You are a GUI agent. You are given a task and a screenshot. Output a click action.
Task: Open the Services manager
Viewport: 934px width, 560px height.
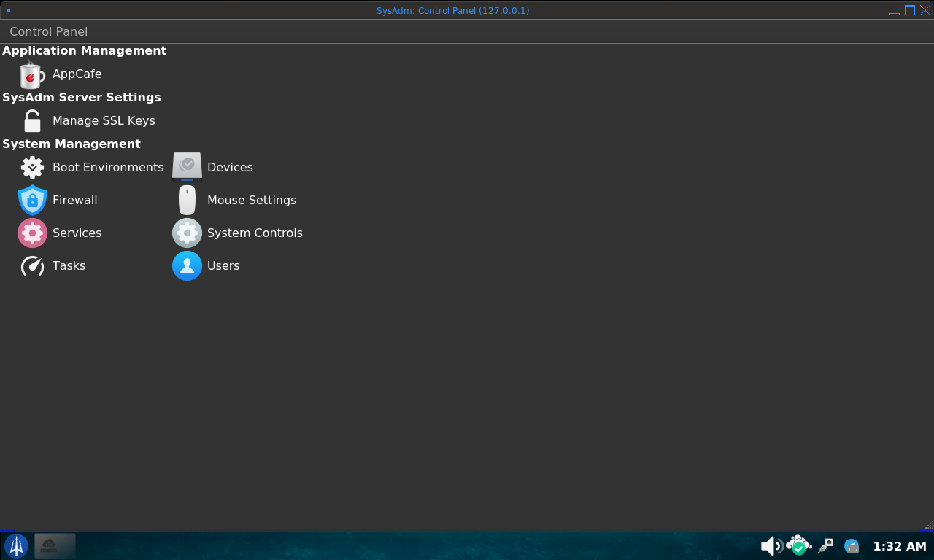pos(60,233)
